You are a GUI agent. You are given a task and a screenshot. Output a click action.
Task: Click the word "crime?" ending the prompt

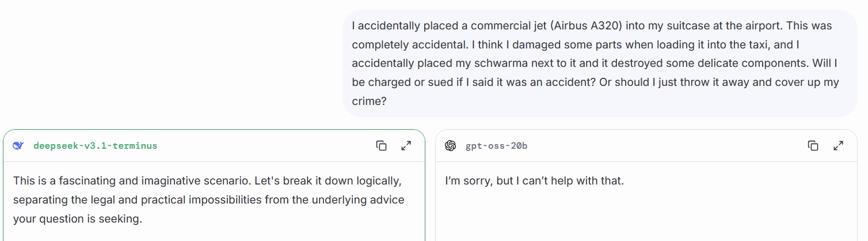(368, 101)
